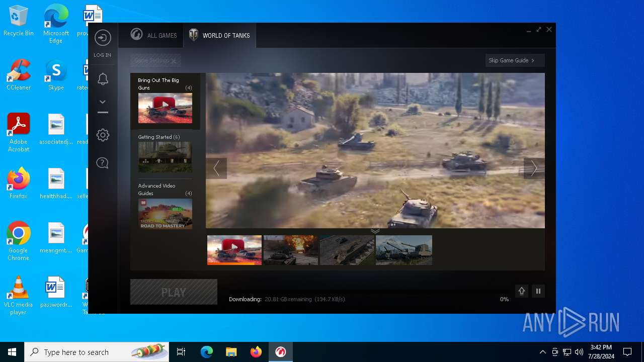Maximize the Game Center window
644x362 pixels.
pyautogui.click(x=539, y=30)
